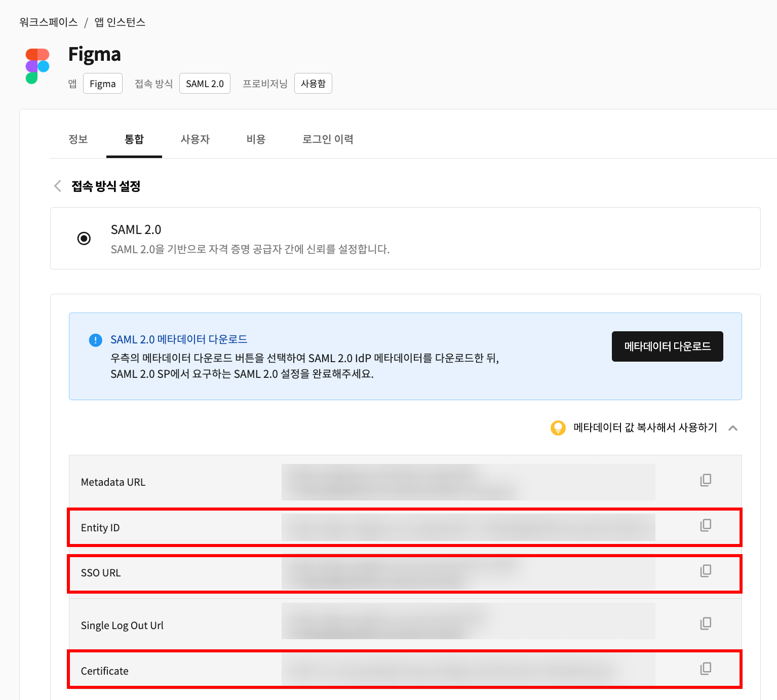This screenshot has height=700, width=777.
Task: Click the SAML 2.0 메타데이터 다운로드 heading link
Action: 179,339
